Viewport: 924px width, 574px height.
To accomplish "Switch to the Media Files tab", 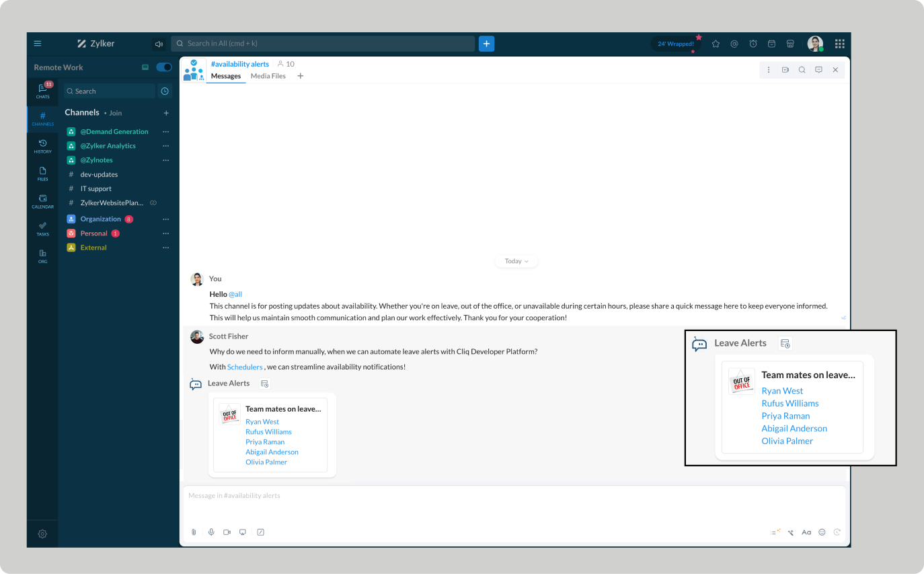I will coord(268,76).
